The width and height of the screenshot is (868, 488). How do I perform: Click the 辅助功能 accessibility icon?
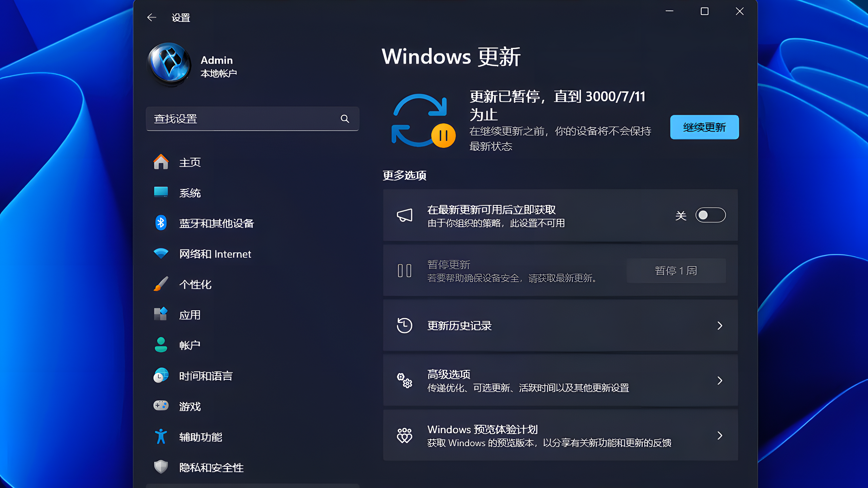pyautogui.click(x=161, y=436)
